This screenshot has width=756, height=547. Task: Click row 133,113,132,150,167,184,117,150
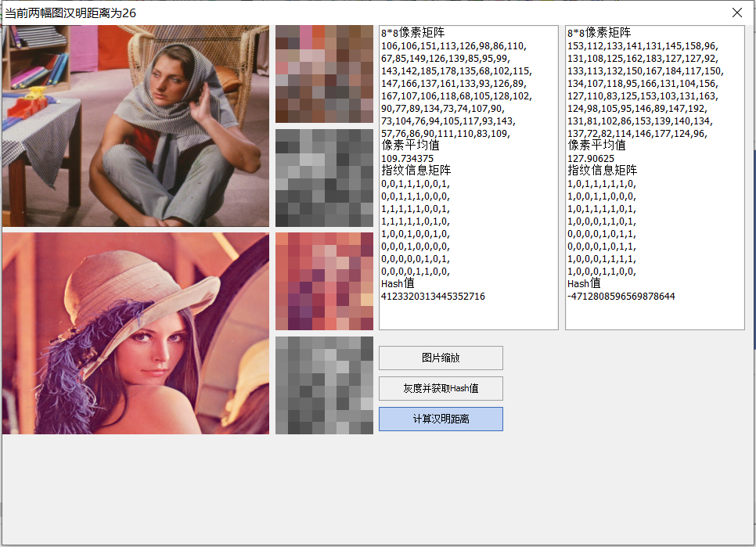click(646, 71)
